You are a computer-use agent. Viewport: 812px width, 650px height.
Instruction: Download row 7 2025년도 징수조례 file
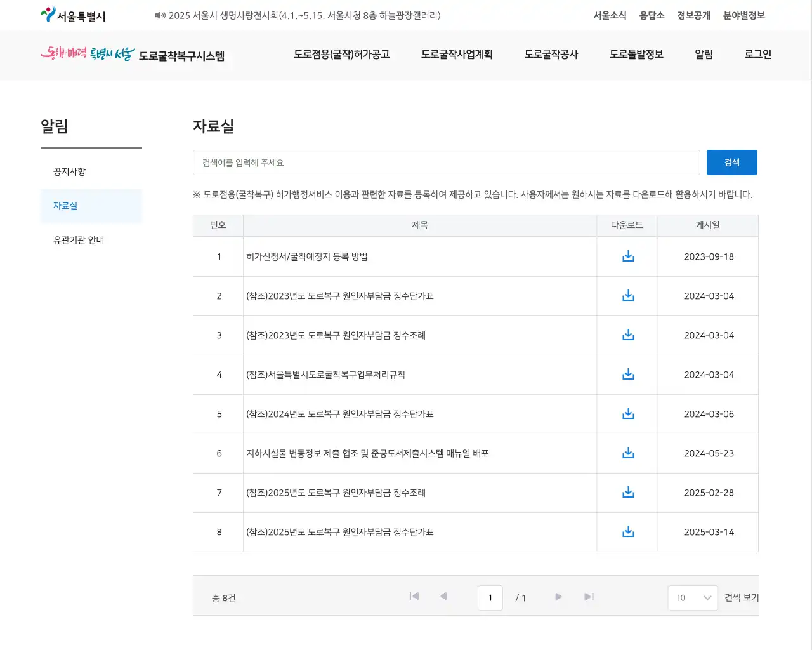pos(628,493)
